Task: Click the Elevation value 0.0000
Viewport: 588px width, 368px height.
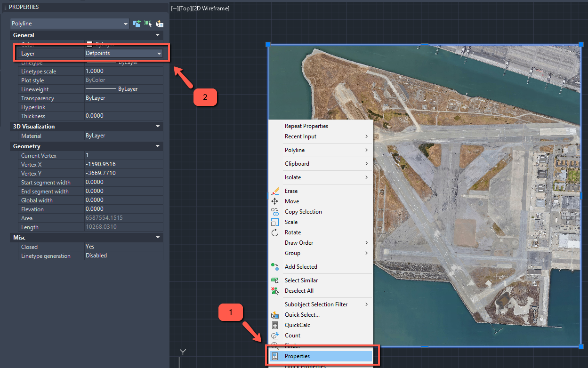Action: pyautogui.click(x=124, y=209)
